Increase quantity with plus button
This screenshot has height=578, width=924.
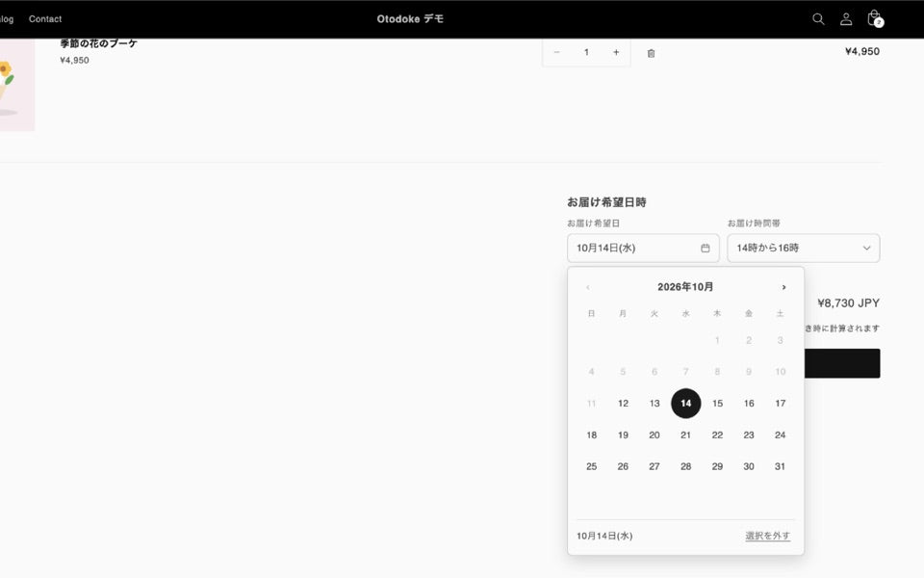coord(616,52)
